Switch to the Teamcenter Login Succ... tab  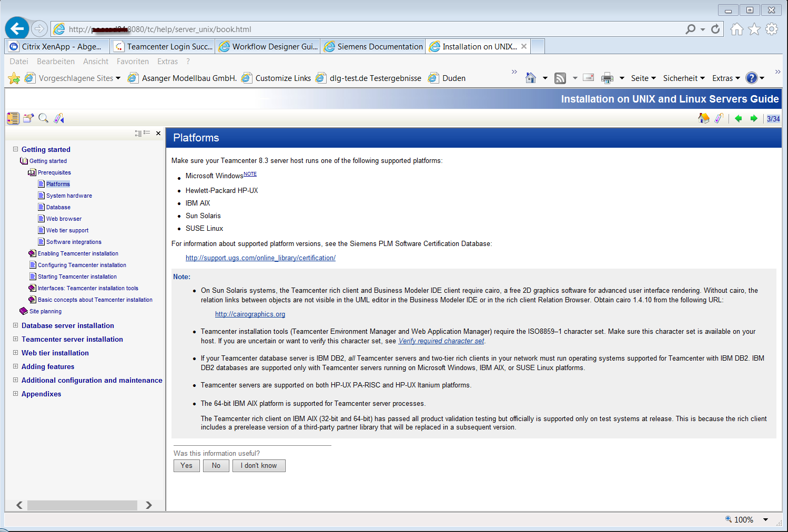tap(163, 46)
